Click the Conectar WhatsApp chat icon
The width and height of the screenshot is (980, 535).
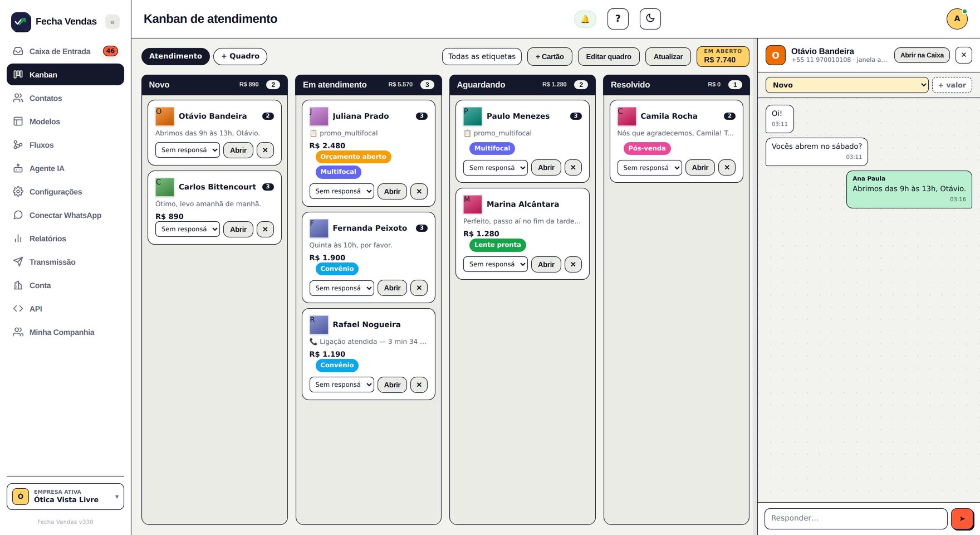(18, 215)
